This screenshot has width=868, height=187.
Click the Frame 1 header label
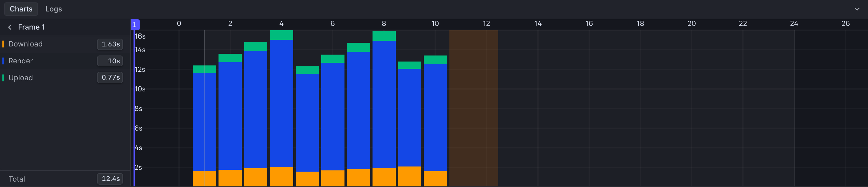pos(31,27)
